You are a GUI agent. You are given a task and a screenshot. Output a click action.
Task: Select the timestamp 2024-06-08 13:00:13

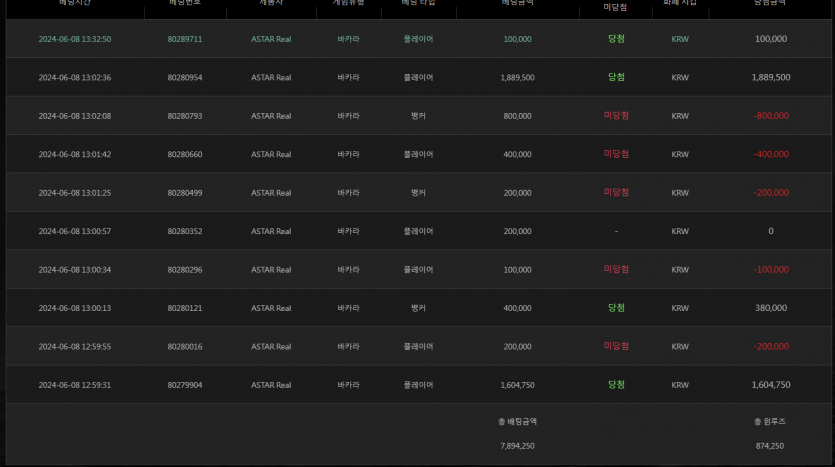point(75,308)
